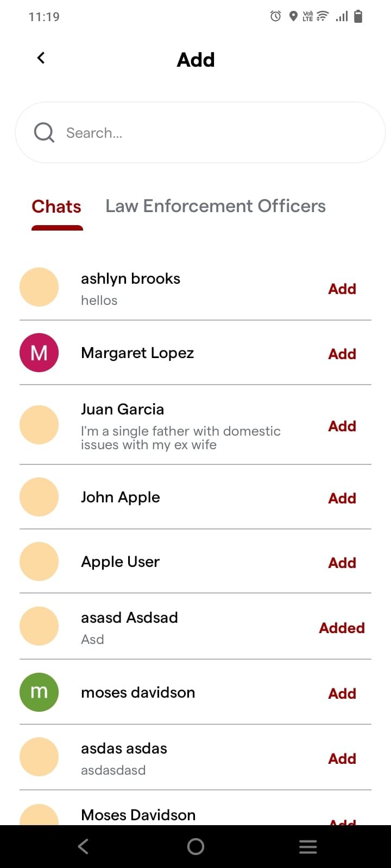Tap the search magnifier icon
Image resolution: width=391 pixels, height=868 pixels.
tap(44, 132)
